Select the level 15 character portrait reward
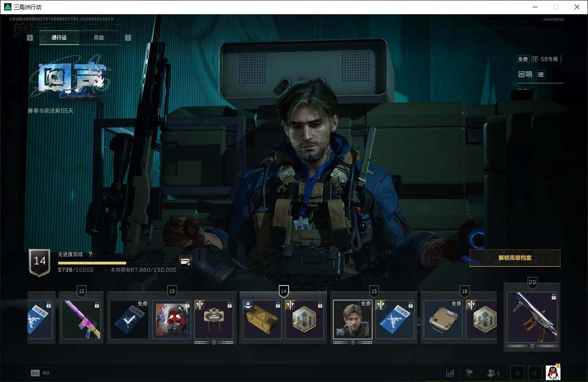 353,320
